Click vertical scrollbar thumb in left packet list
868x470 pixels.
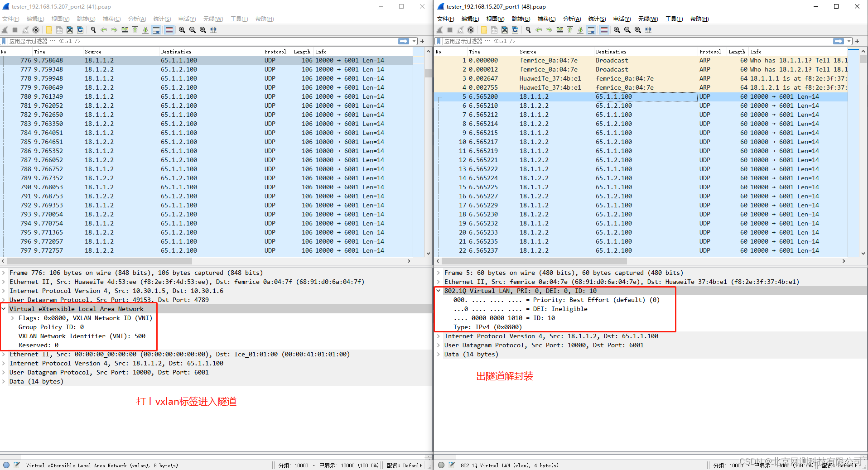pyautogui.click(x=428, y=74)
